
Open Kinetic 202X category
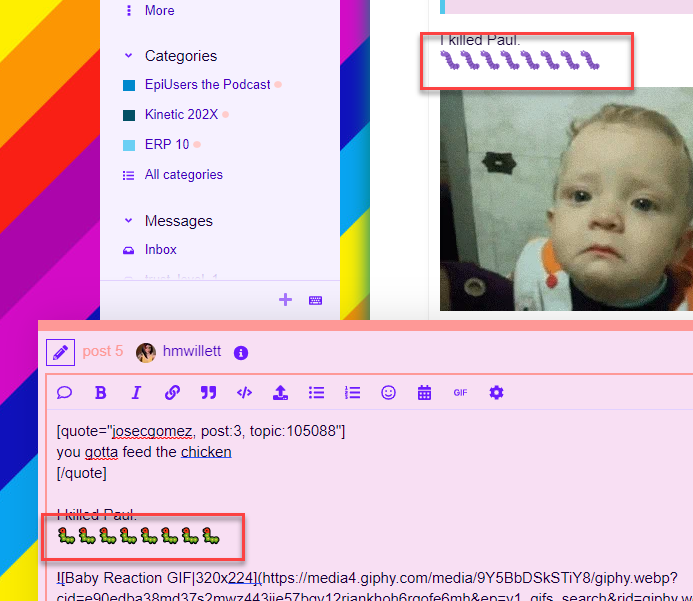181,114
